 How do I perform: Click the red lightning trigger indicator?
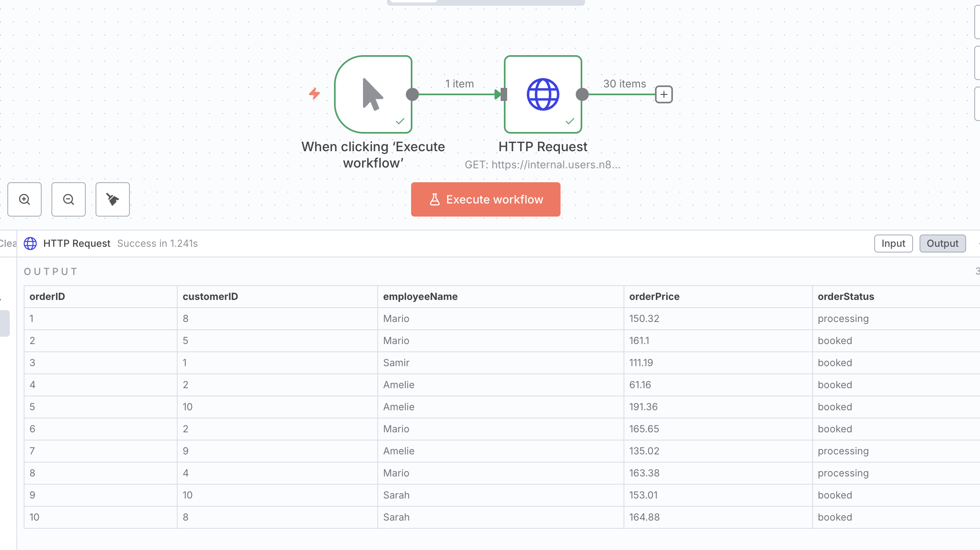click(x=314, y=94)
